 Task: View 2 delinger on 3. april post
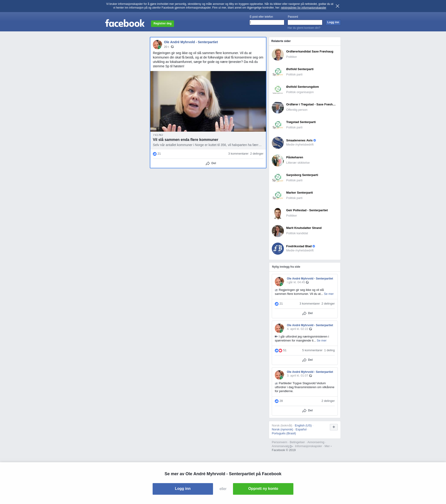tap(328, 401)
